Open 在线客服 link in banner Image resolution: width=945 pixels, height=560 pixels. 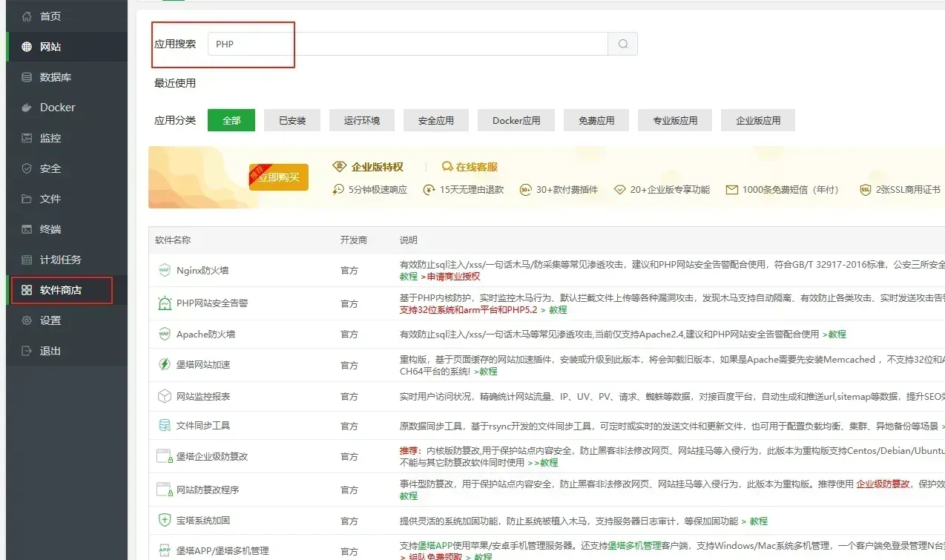pos(475,167)
